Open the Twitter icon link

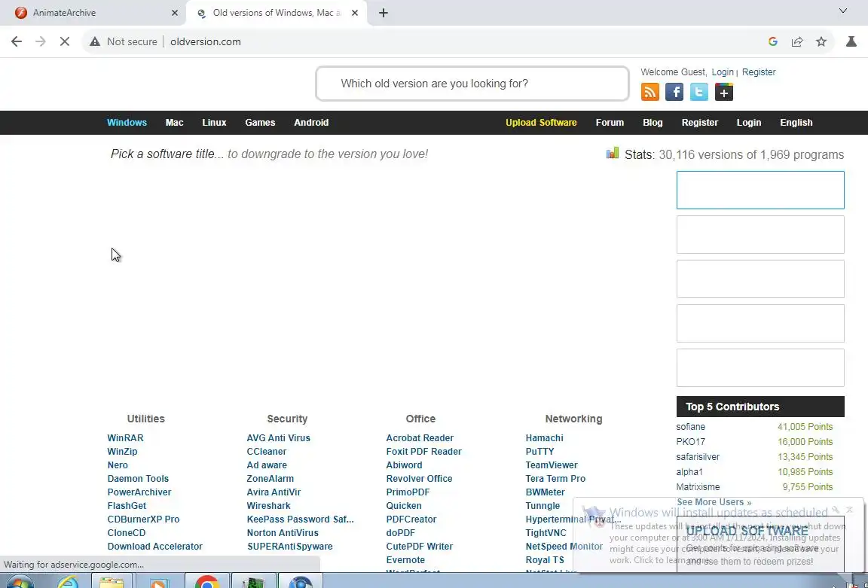[x=698, y=92]
